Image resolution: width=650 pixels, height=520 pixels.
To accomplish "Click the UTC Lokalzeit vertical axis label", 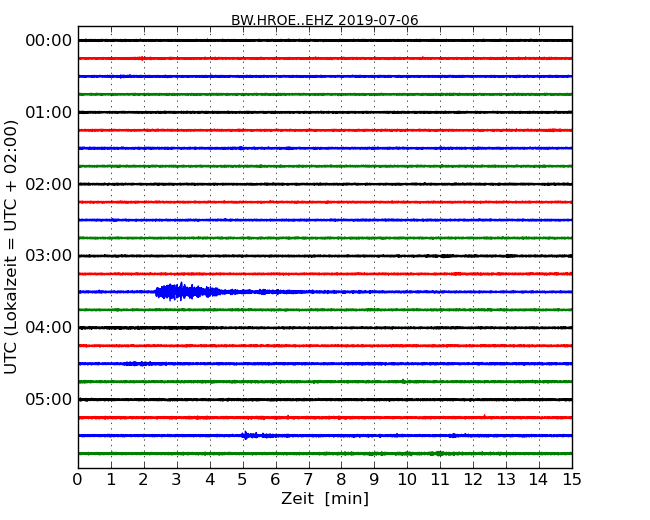I will click(x=11, y=247).
